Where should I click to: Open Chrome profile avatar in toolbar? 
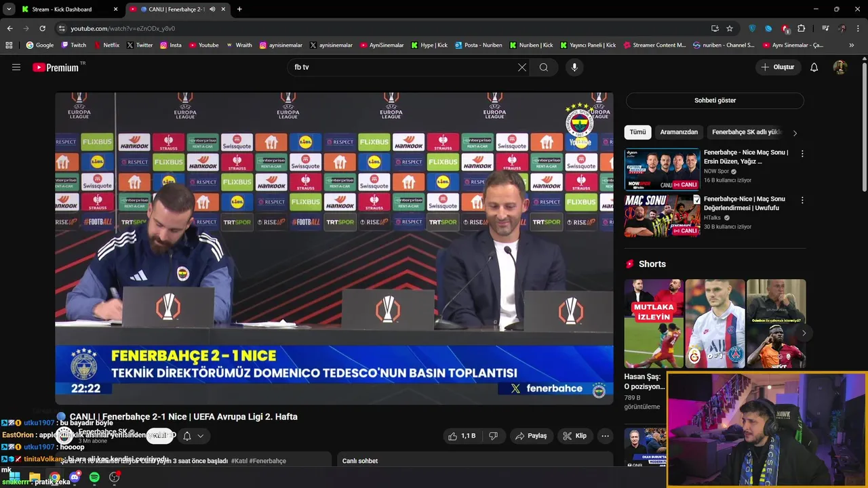pos(842,28)
